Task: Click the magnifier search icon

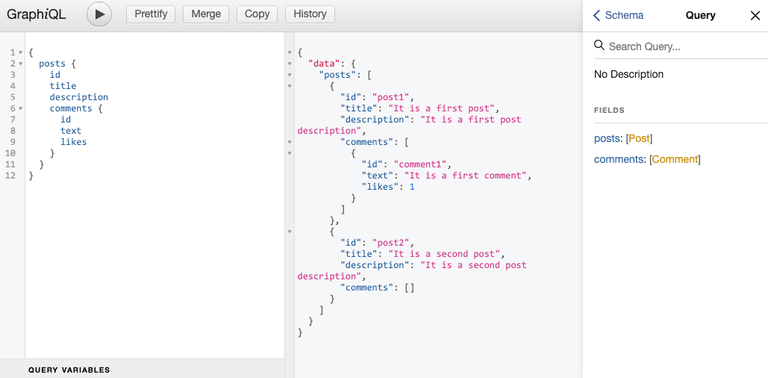Action: (599, 46)
